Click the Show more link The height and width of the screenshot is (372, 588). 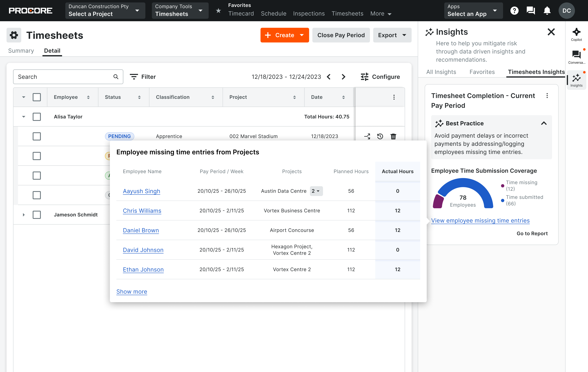click(132, 291)
